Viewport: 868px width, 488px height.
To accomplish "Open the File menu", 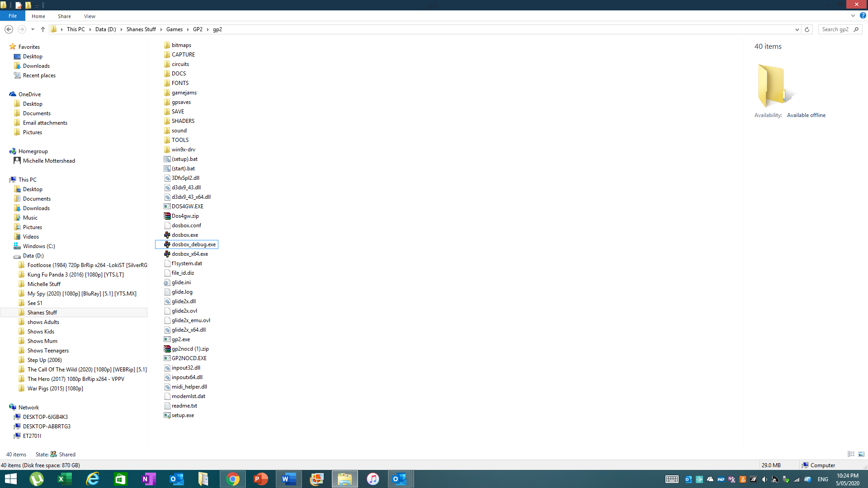I will [x=13, y=16].
